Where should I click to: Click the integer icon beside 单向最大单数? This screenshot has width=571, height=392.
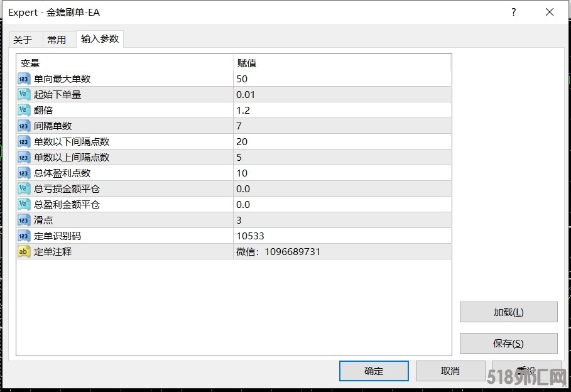[x=24, y=79]
